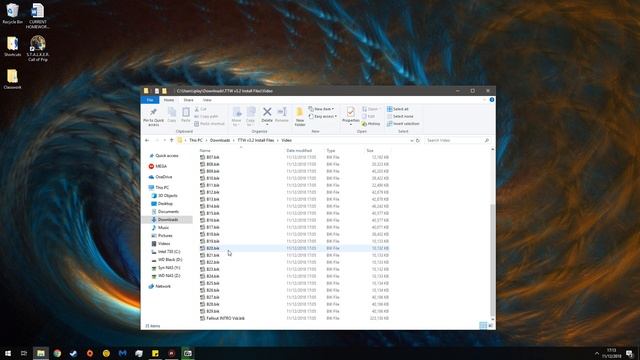Click Copy to in Organize group
This screenshot has width=640, height=360.
click(x=251, y=116)
